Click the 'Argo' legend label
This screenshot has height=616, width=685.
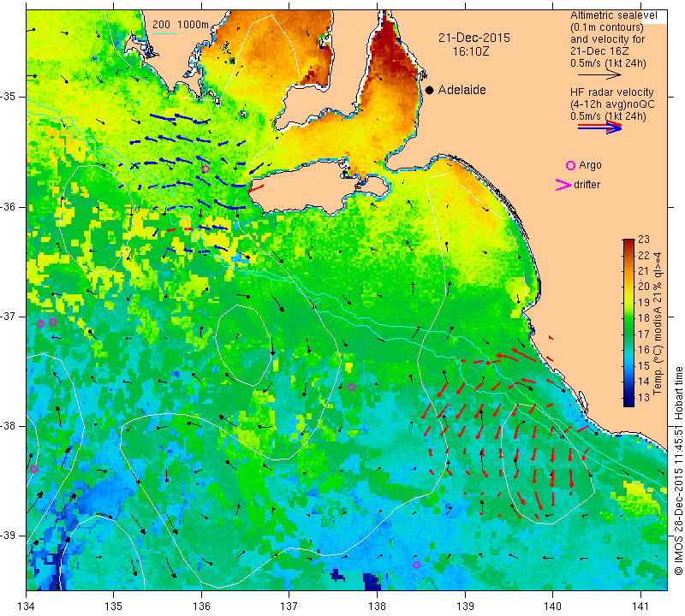pos(590,165)
